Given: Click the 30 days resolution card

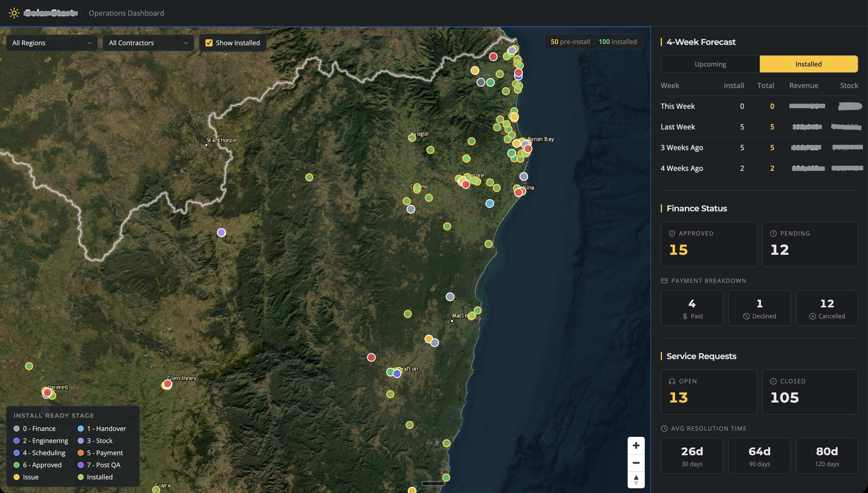Looking at the screenshot, I should [x=692, y=455].
